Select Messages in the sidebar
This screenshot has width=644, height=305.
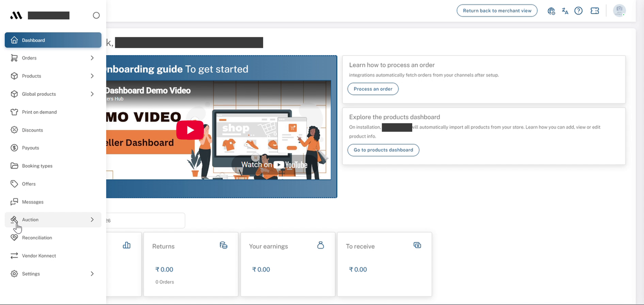click(x=53, y=202)
